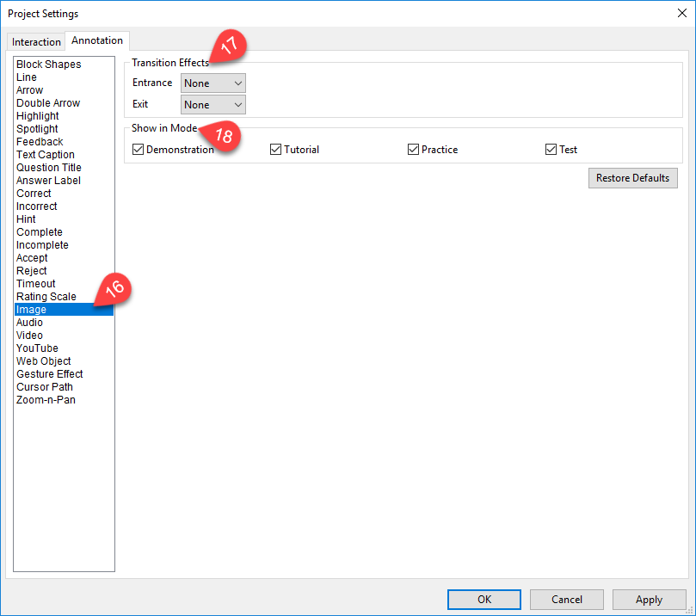Choose Double Arrow from the list
Viewport: 696px width, 616px height.
[48, 103]
